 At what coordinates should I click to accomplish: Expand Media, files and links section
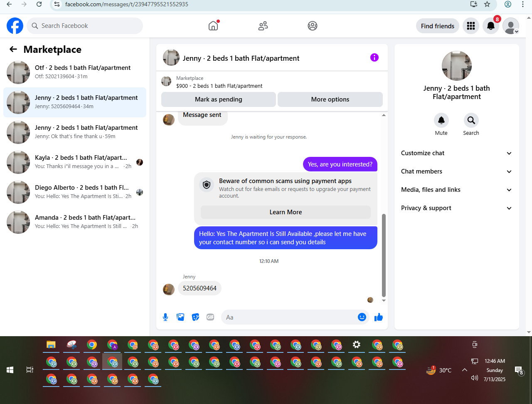[457, 190]
